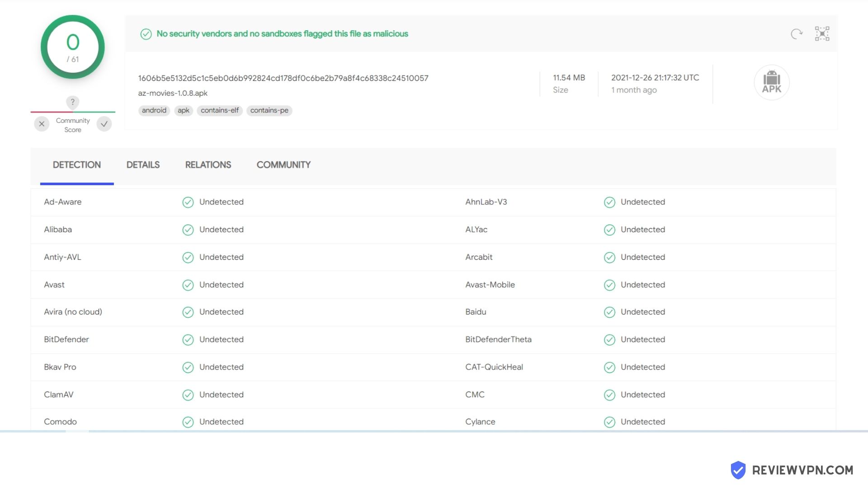Screen dimensions: 868x488
Task: Open the DETAILS tab
Action: pos(143,165)
